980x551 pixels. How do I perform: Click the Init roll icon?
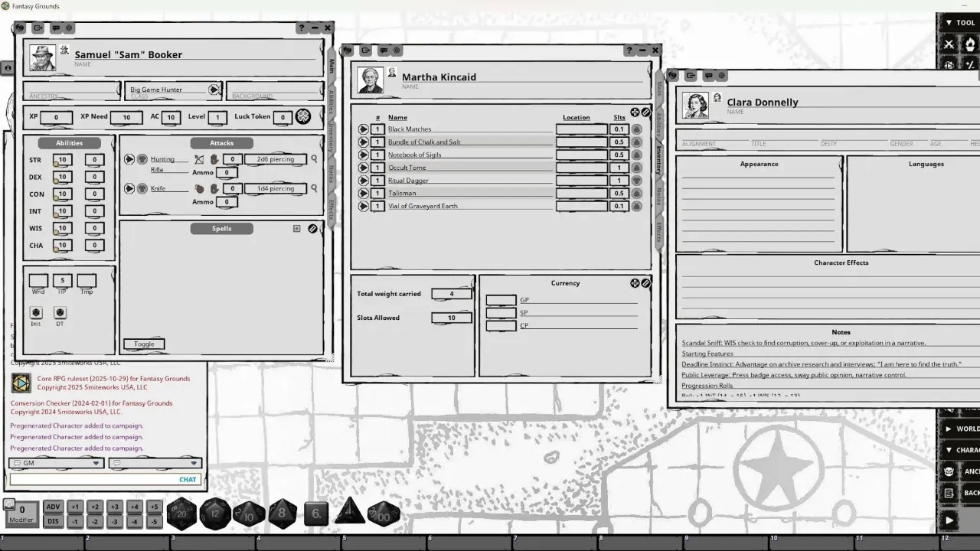pyautogui.click(x=36, y=313)
